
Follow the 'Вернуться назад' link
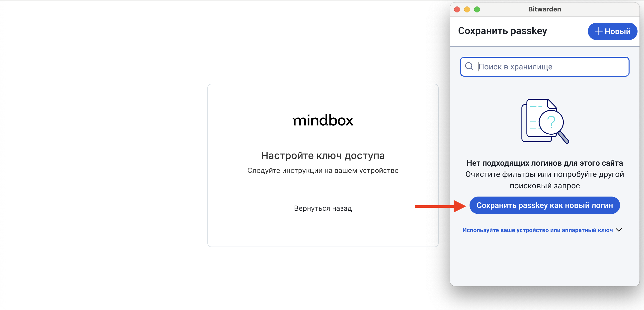323,208
